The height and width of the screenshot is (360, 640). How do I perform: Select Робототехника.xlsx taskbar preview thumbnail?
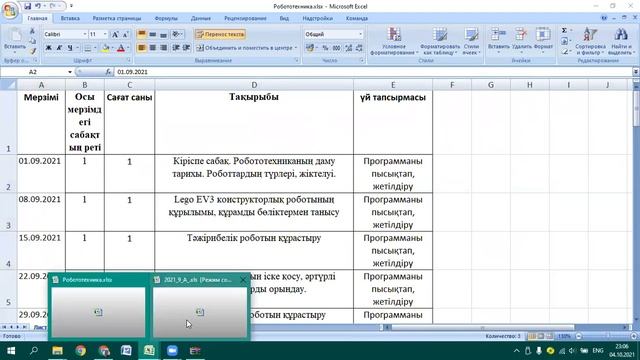tap(98, 308)
